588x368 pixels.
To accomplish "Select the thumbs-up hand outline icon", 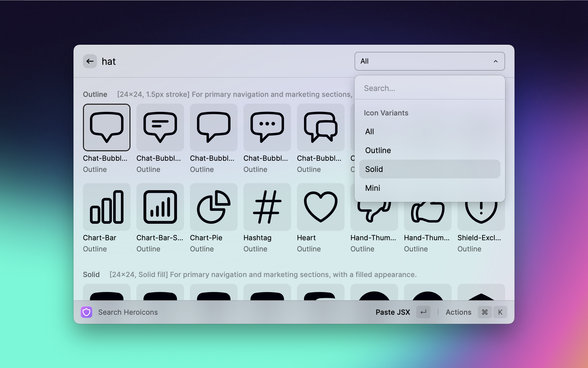I will (428, 216).
